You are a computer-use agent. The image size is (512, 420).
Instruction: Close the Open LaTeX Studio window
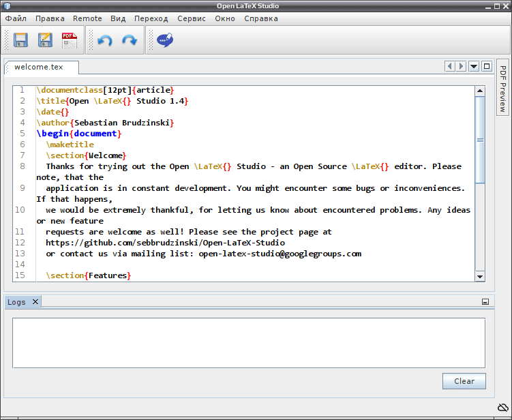(505, 6)
